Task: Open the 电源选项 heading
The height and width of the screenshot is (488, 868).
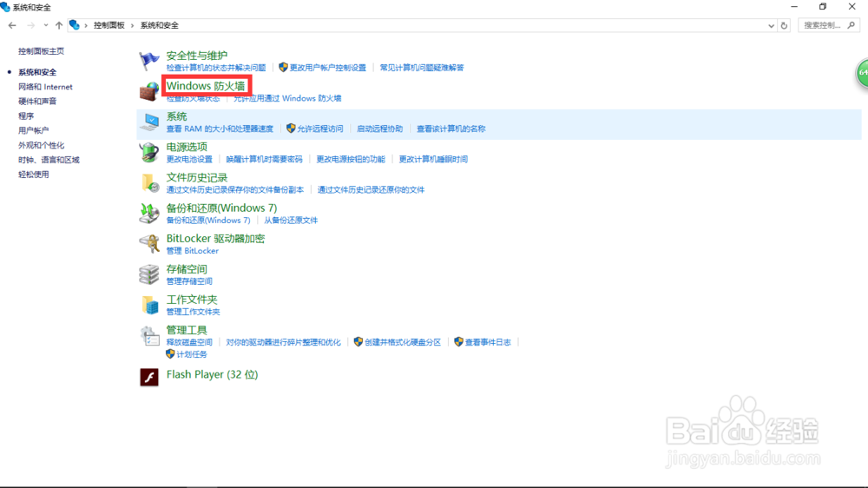Action: coord(187,147)
